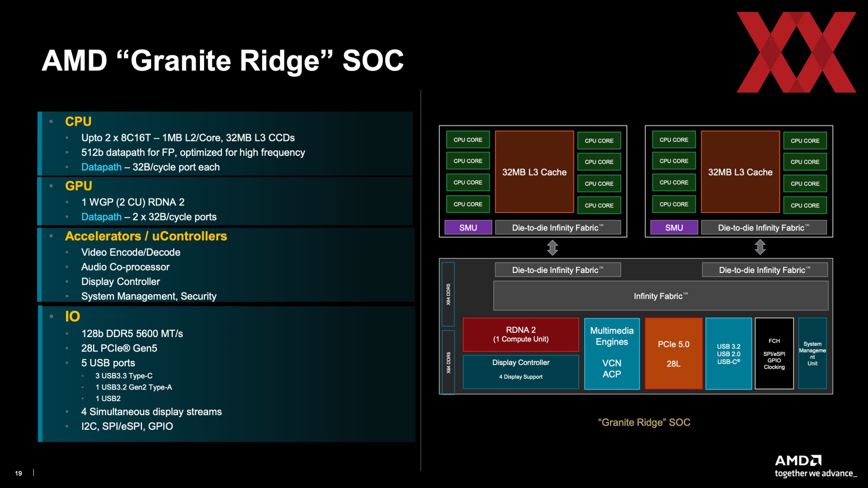This screenshot has width=868, height=488.
Task: Click the CPU section heading
Action: [78, 122]
